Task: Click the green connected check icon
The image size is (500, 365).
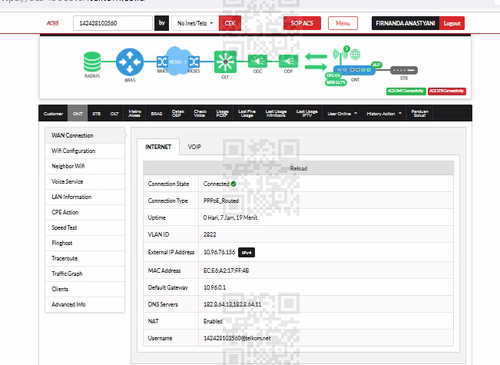Action: (233, 184)
